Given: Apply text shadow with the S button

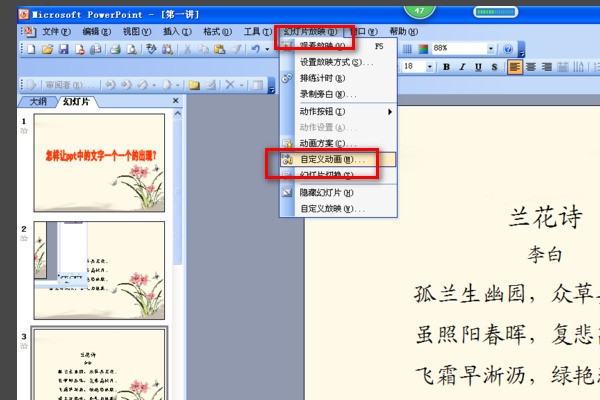Looking at the screenshot, I should pyautogui.click(x=496, y=67).
